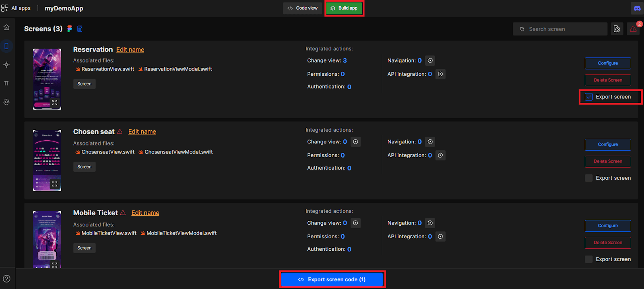Expand API integration for Mobile Ticket
This screenshot has width=644, height=289.
coord(440,237)
